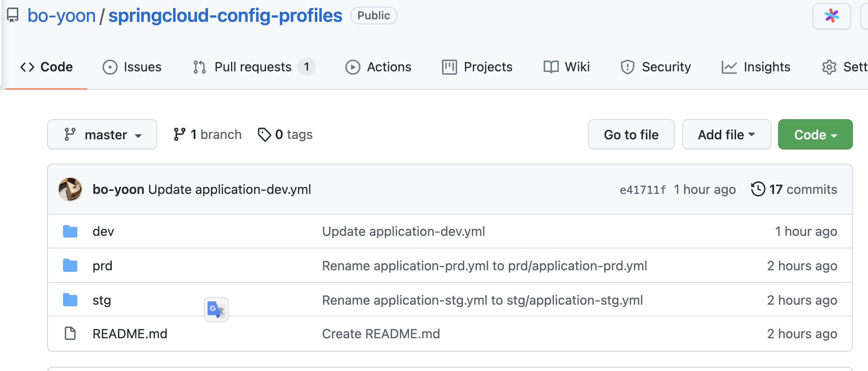Click the Google Translate floating icon

point(216,310)
